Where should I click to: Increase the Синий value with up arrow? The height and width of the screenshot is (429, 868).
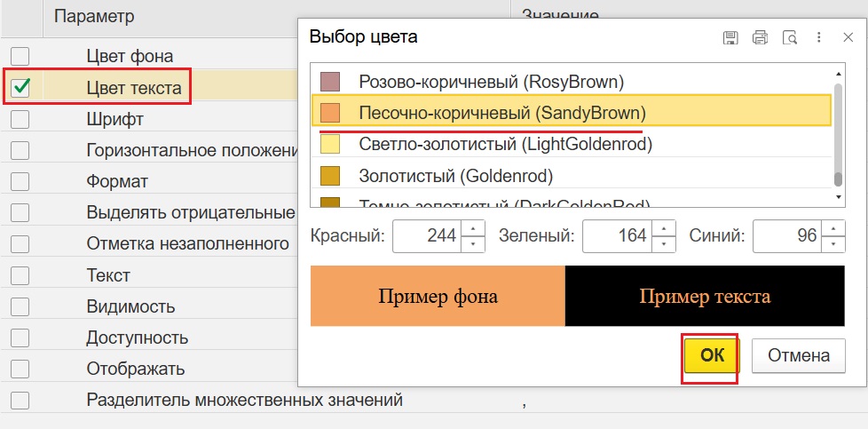pyautogui.click(x=833, y=228)
